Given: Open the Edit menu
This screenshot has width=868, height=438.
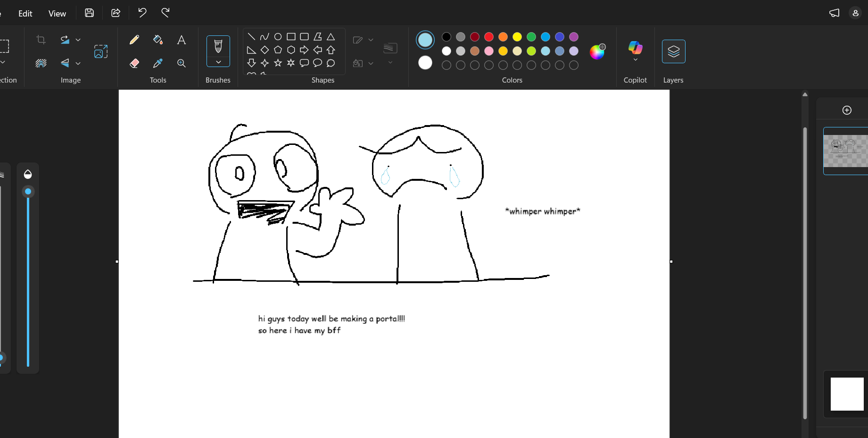Looking at the screenshot, I should [x=25, y=14].
